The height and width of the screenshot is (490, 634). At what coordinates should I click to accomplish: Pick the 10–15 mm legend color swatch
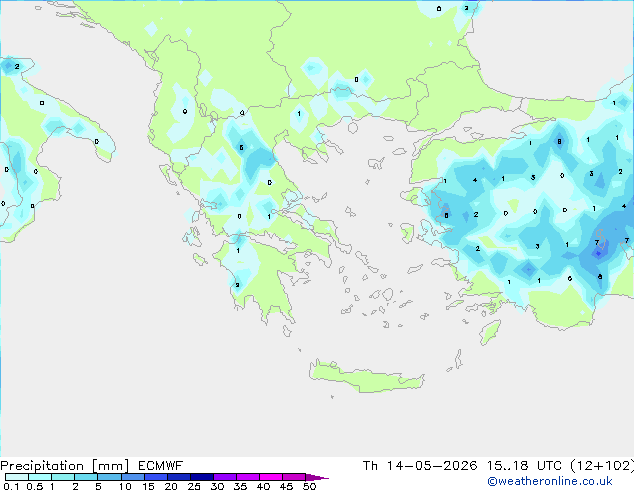(x=133, y=477)
